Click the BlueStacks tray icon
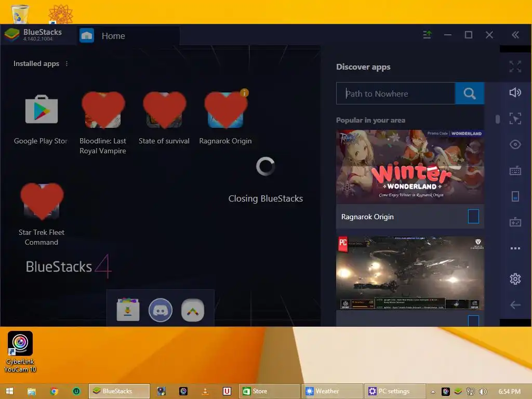The width and height of the screenshot is (532, 399). click(x=458, y=392)
